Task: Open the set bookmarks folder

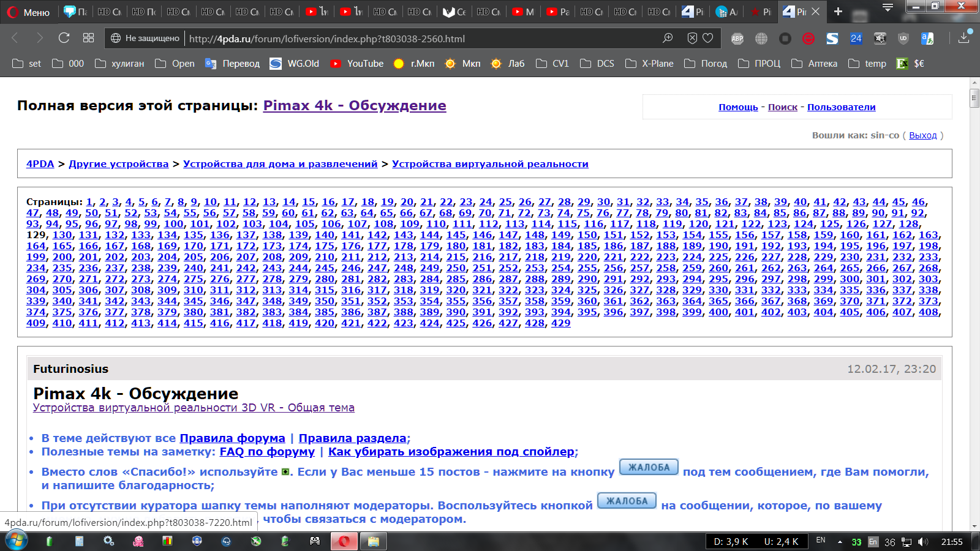Action: 27,63
